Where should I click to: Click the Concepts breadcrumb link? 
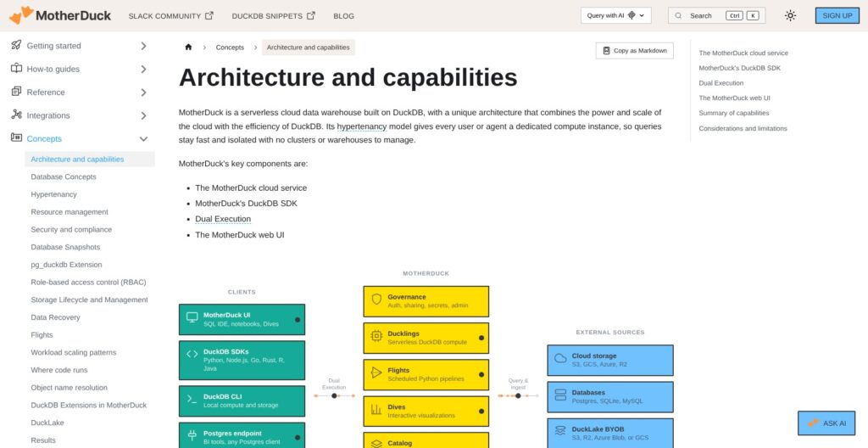pos(230,48)
